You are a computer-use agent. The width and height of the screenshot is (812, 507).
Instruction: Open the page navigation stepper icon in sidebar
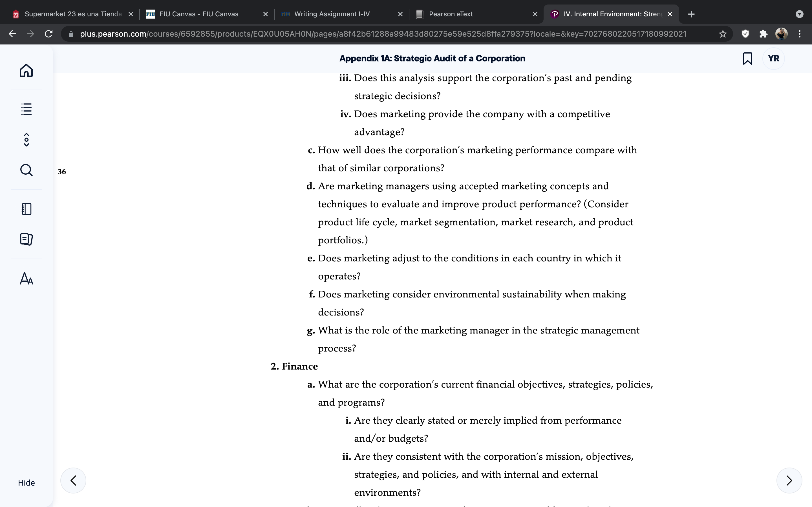pyautogui.click(x=27, y=140)
